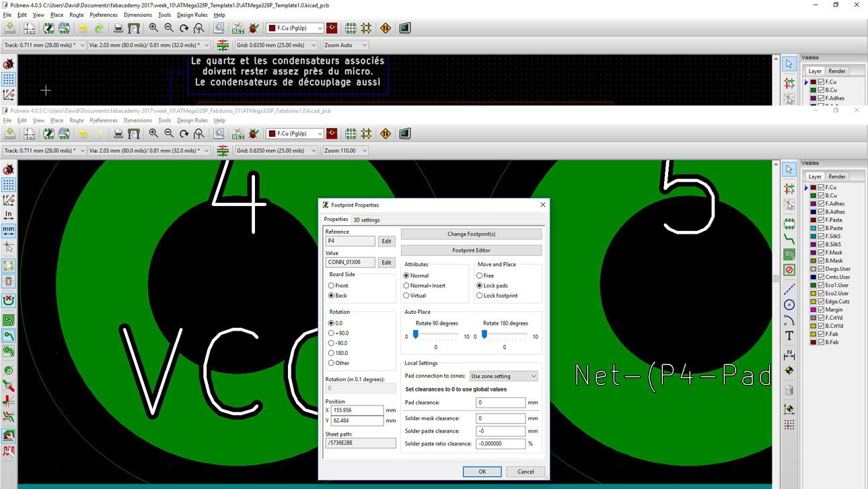Click the Undo arrow in front window toolbar
The image size is (868, 489).
pos(83,133)
